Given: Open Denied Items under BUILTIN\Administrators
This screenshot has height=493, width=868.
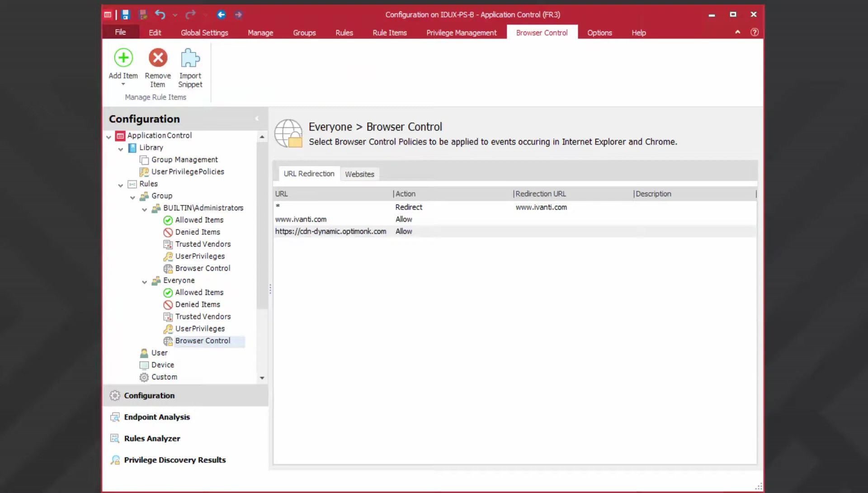Looking at the screenshot, I should pyautogui.click(x=198, y=232).
